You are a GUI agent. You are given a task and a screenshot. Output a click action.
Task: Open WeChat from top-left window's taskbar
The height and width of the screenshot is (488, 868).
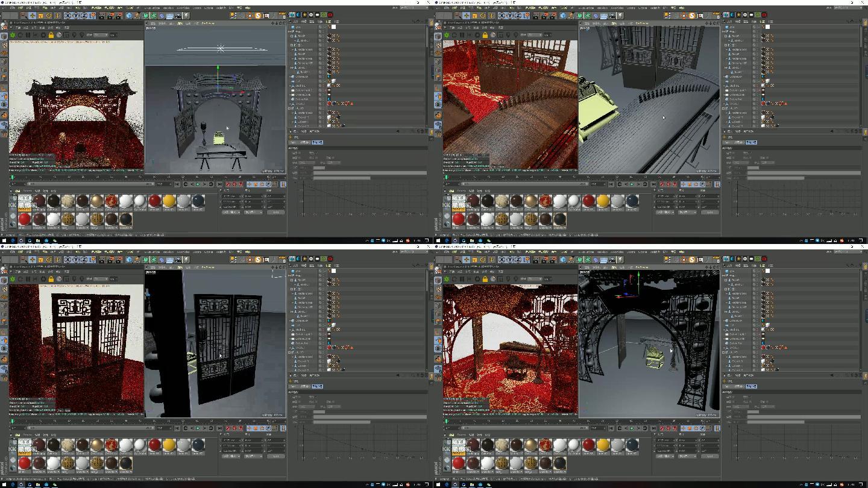click(x=54, y=240)
